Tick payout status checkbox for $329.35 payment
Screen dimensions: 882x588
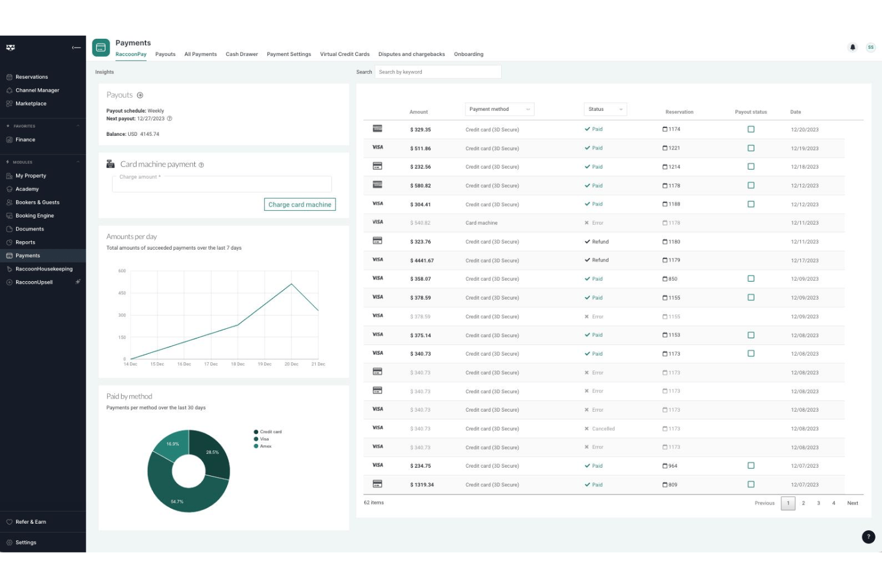(x=751, y=129)
